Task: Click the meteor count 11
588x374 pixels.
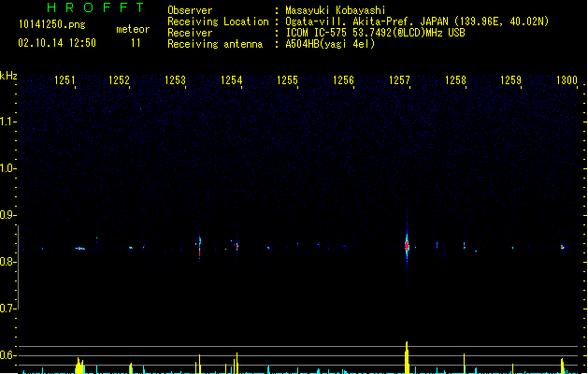Action: [x=136, y=43]
